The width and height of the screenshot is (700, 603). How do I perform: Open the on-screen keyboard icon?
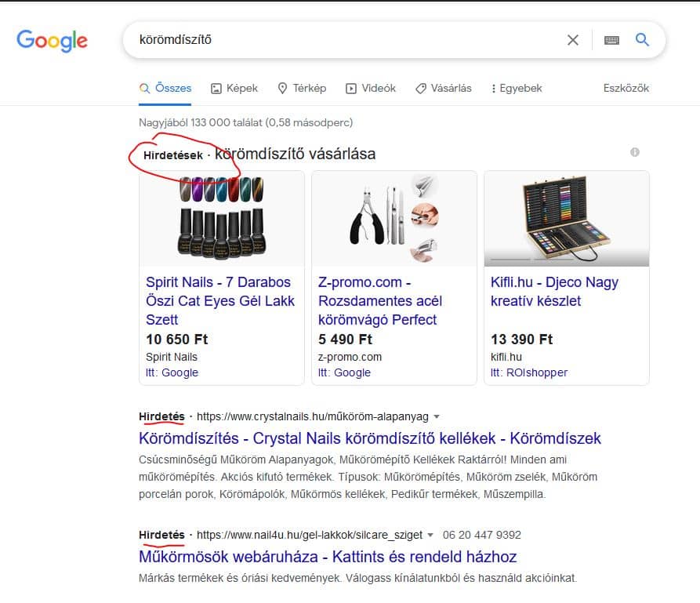611,40
